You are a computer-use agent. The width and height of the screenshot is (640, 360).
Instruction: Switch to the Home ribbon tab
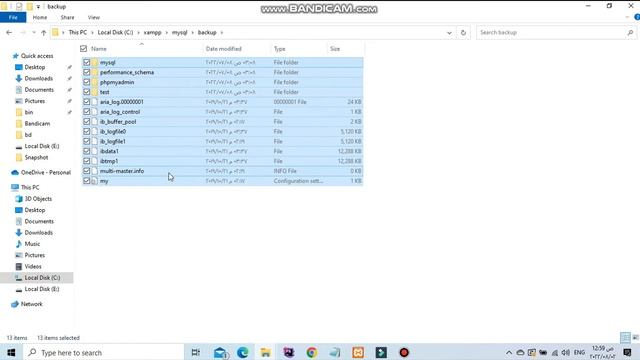tap(40, 18)
